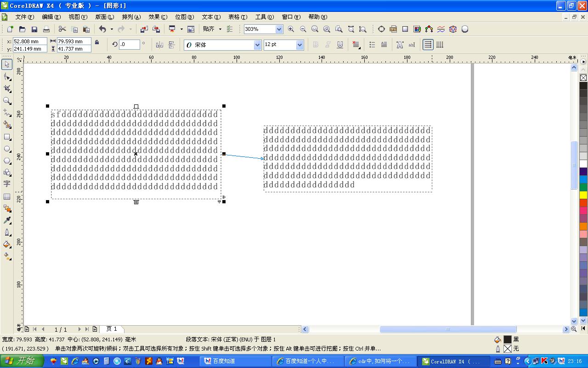Click the Paste icon
Viewport: 588px width, 368px height.
(86, 29)
